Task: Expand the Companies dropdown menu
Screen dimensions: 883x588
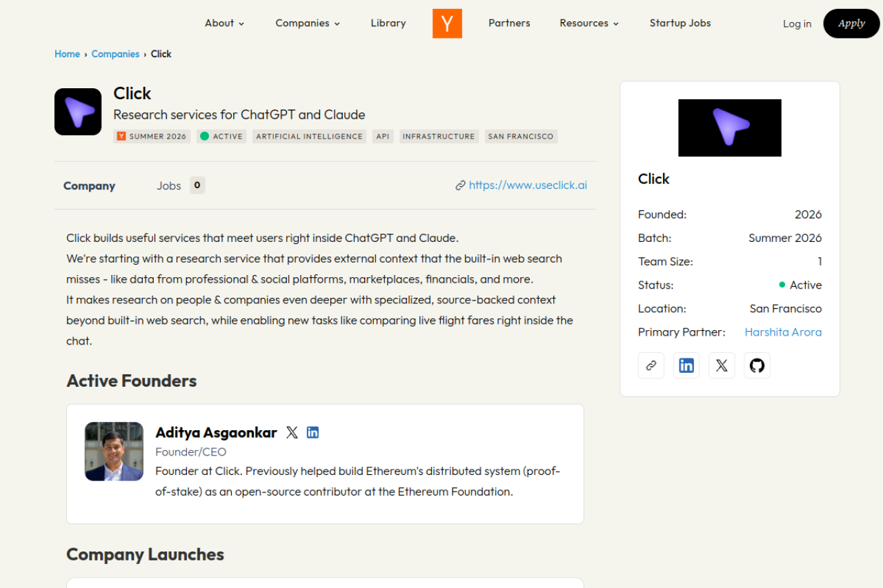Action: click(x=308, y=23)
